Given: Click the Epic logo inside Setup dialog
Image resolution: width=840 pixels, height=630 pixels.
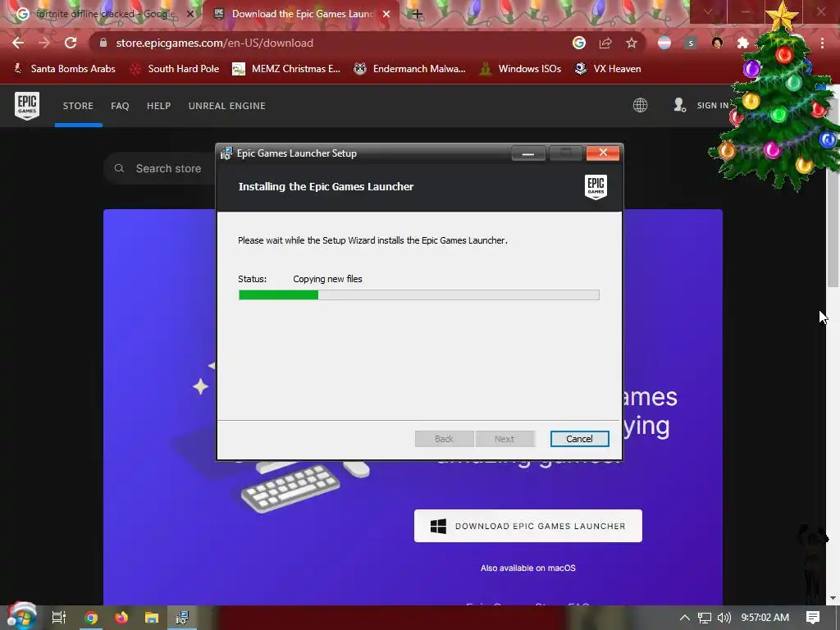Looking at the screenshot, I should 596,187.
